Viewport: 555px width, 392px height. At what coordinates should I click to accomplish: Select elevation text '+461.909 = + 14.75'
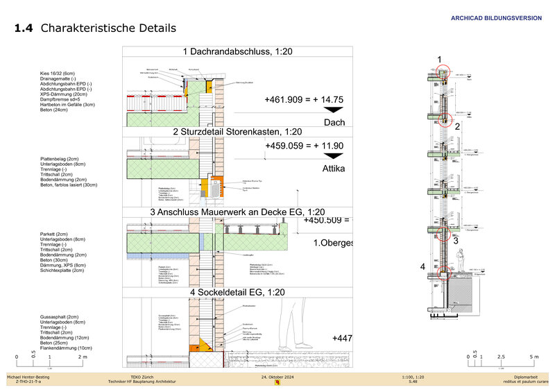coord(304,100)
